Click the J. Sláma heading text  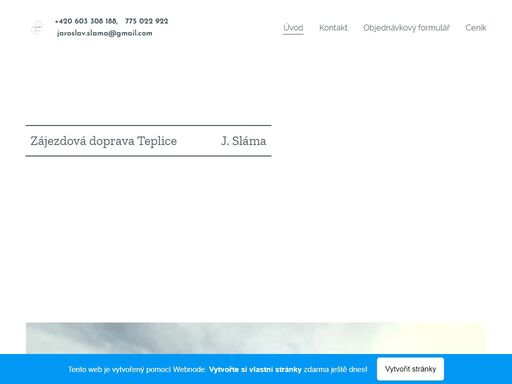coord(244,141)
